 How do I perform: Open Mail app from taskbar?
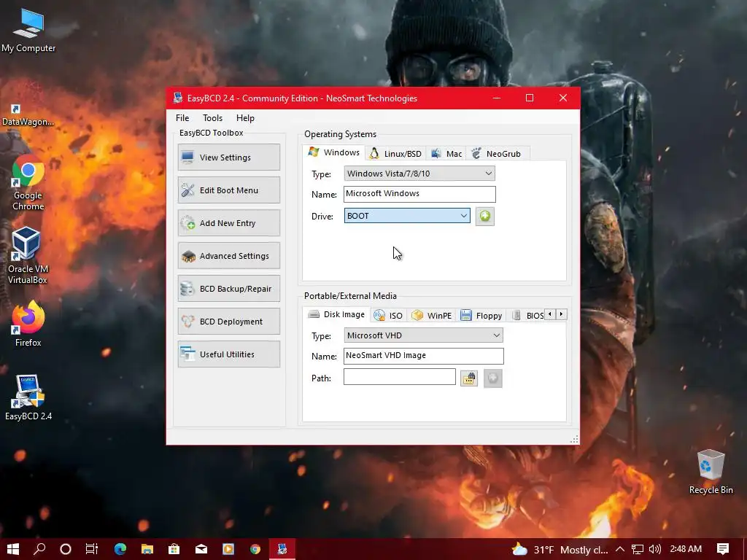pos(201,549)
